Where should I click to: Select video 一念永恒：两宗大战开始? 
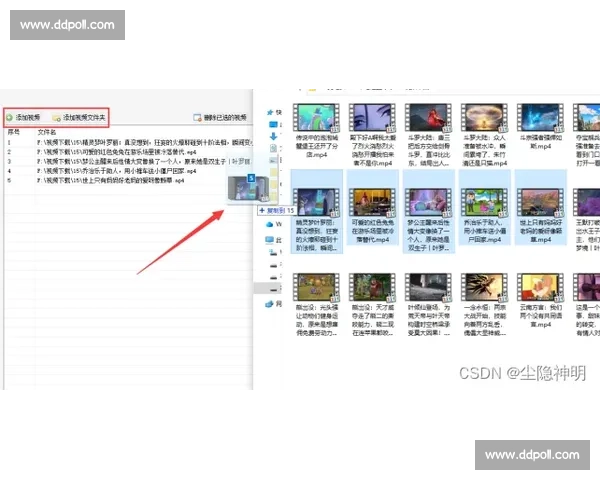(484, 305)
